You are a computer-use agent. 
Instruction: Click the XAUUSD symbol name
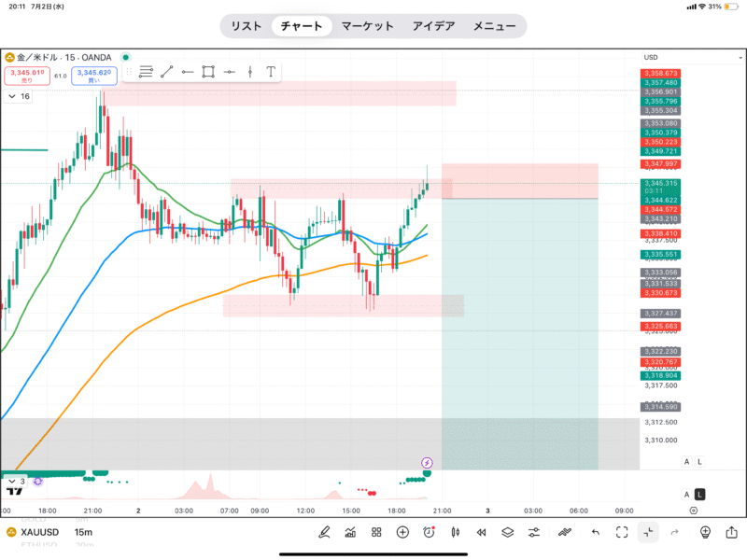point(40,532)
